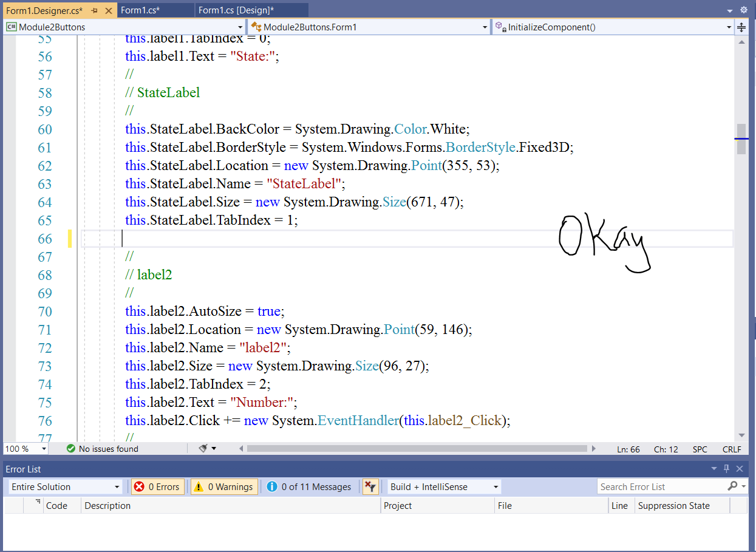This screenshot has width=756, height=552.
Task: Sort the Error List by Code column
Action: pyautogui.click(x=61, y=505)
